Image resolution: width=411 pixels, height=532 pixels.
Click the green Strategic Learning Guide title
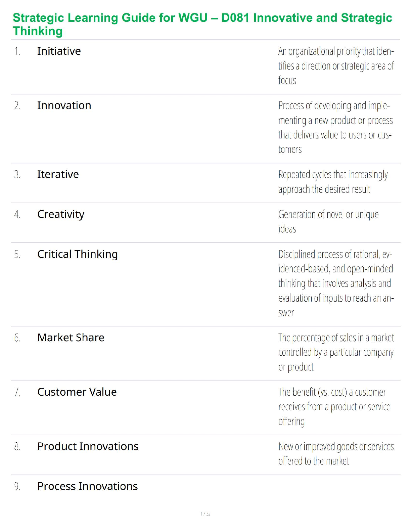pos(202,24)
